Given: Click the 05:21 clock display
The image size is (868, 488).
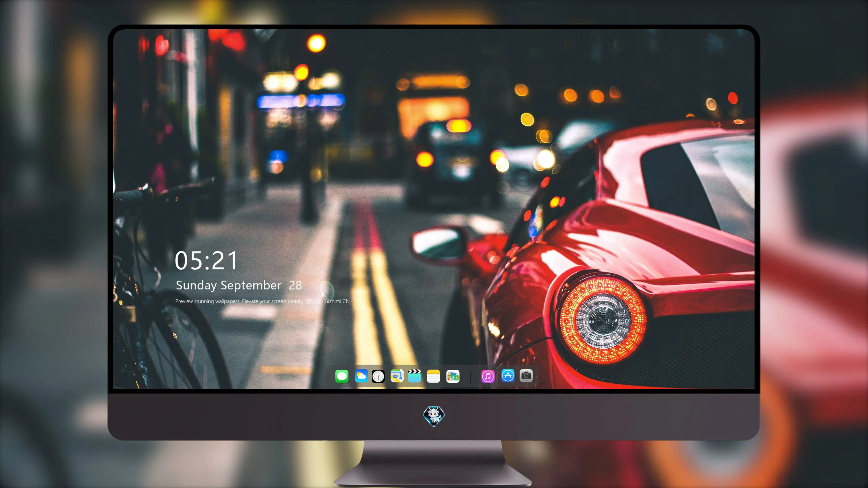Looking at the screenshot, I should [206, 261].
